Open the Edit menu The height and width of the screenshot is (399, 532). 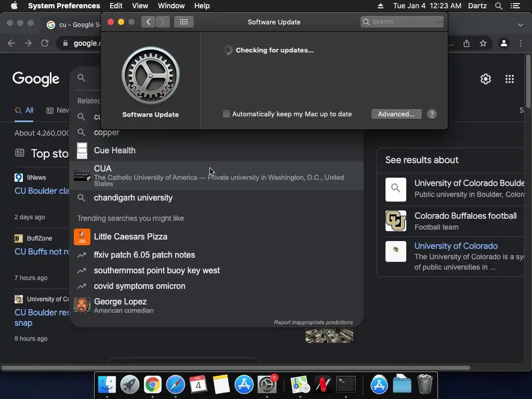(x=116, y=6)
